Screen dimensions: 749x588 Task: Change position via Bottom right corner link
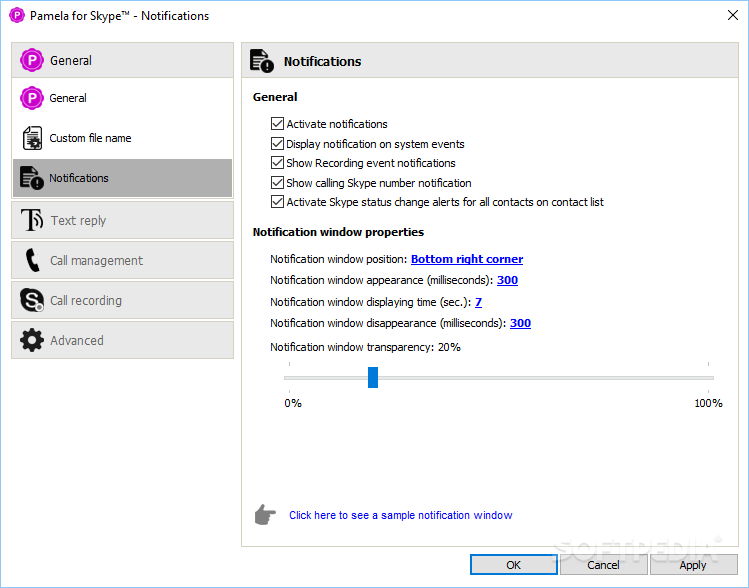point(467,259)
